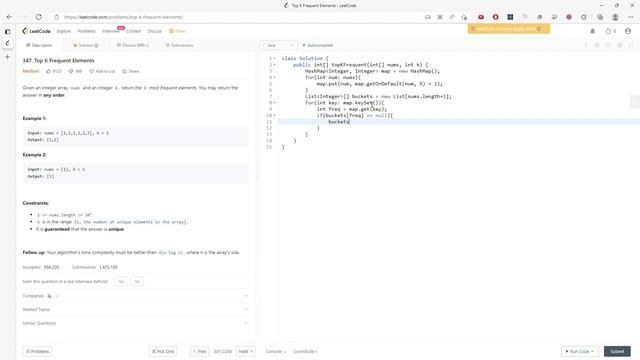Image resolution: width=640 pixels, height=360 pixels.
Task: Open the Collections icon in browser toolbar
Action: tap(600, 17)
